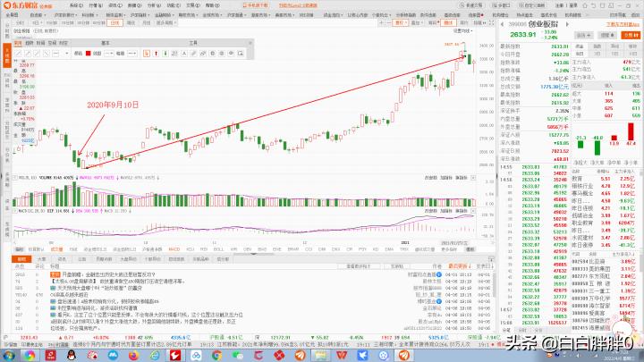This screenshot has height=362, width=644.
Task: Open Internet Explorer from the taskbar
Action: pos(155,355)
